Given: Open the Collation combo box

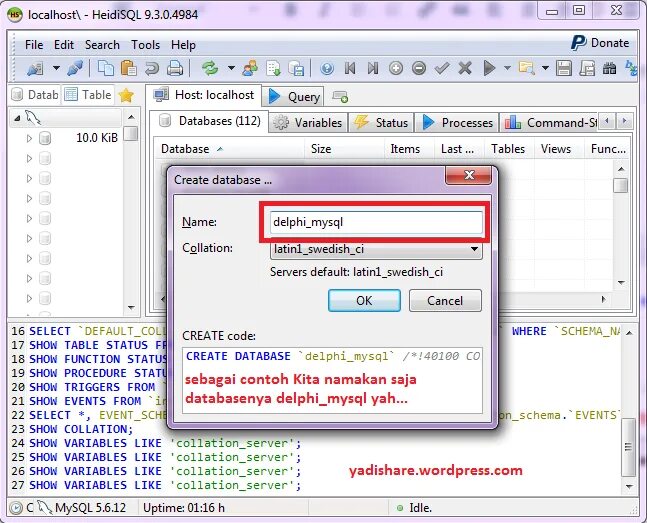Looking at the screenshot, I should pyautogui.click(x=376, y=249).
